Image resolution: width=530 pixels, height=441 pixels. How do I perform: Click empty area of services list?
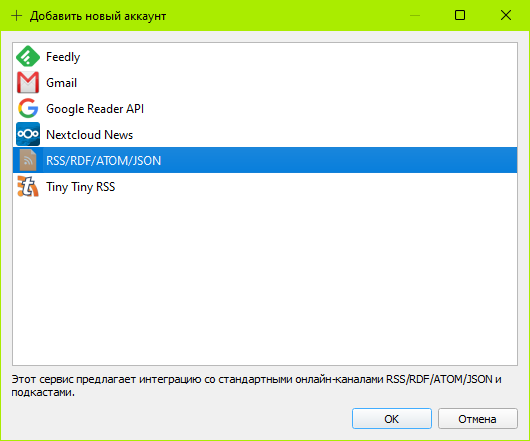click(x=265, y=280)
